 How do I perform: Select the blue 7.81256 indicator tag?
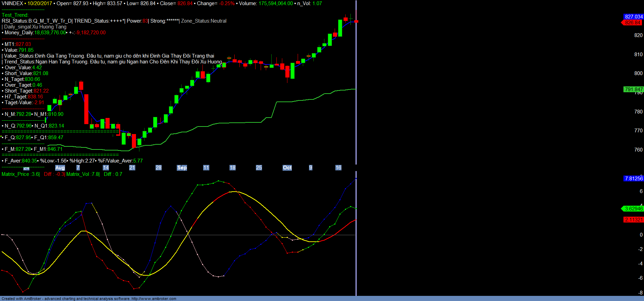coord(633,178)
